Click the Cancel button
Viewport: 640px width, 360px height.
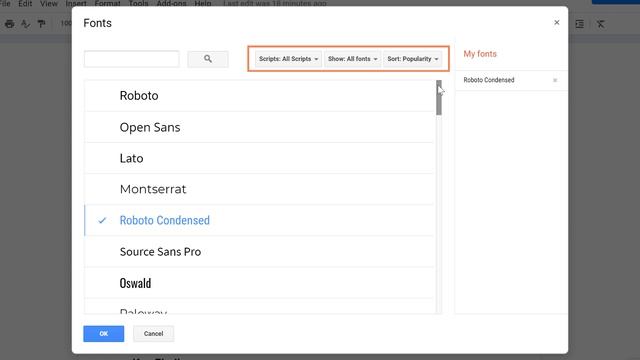[153, 334]
